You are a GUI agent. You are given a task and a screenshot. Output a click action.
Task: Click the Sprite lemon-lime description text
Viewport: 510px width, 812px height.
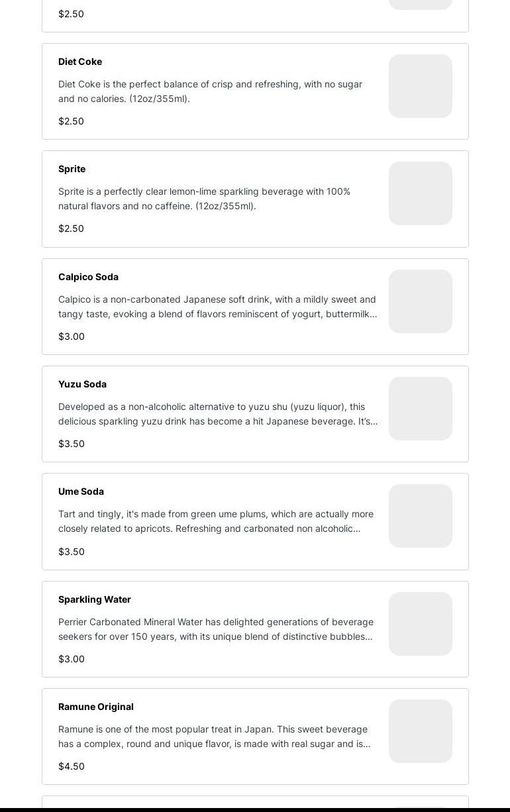pyautogui.click(x=204, y=199)
